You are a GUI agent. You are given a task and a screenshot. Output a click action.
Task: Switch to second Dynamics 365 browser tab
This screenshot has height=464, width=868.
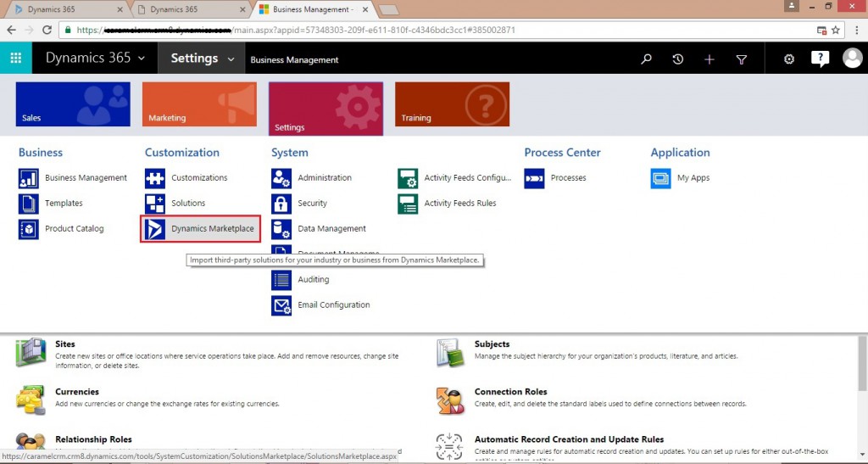coord(191,9)
